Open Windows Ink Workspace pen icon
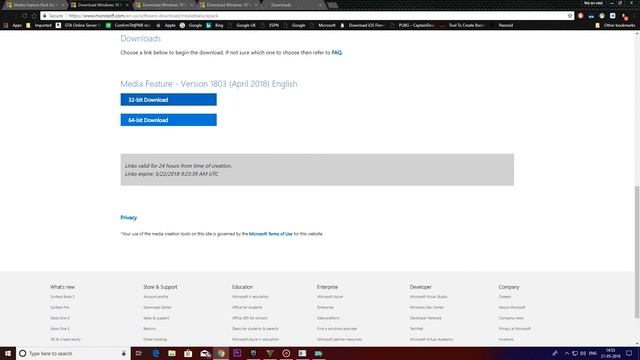 (555, 353)
